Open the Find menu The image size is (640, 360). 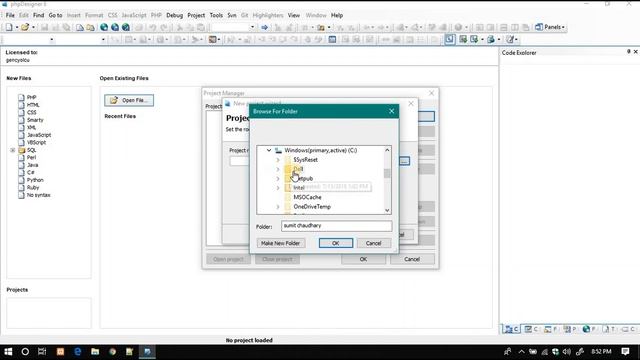click(x=38, y=15)
